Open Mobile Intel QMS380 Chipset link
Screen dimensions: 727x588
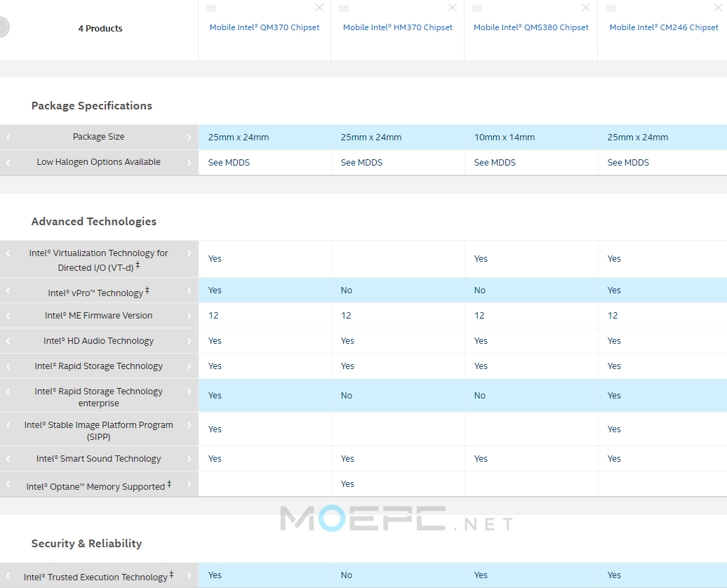point(531,27)
